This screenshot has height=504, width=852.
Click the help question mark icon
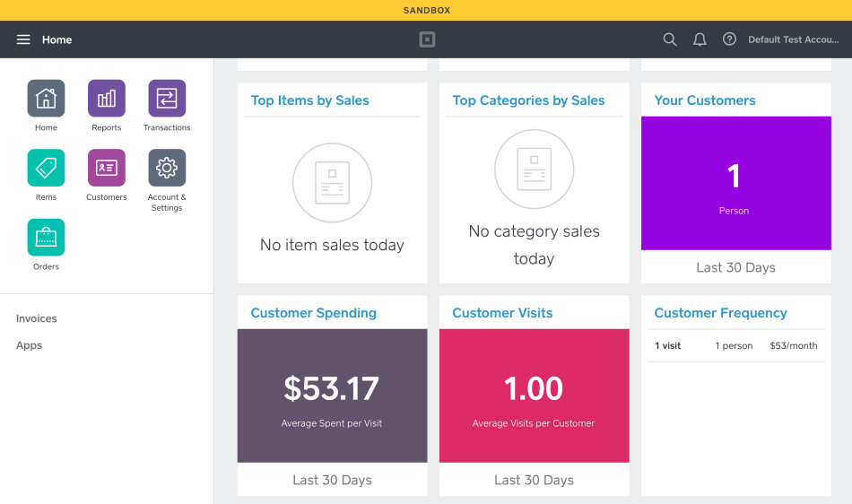click(729, 39)
